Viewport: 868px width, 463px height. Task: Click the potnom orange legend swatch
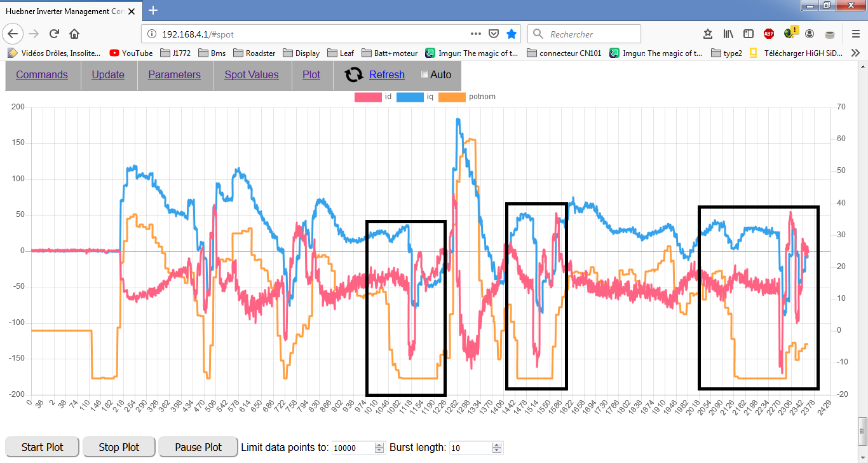point(452,97)
